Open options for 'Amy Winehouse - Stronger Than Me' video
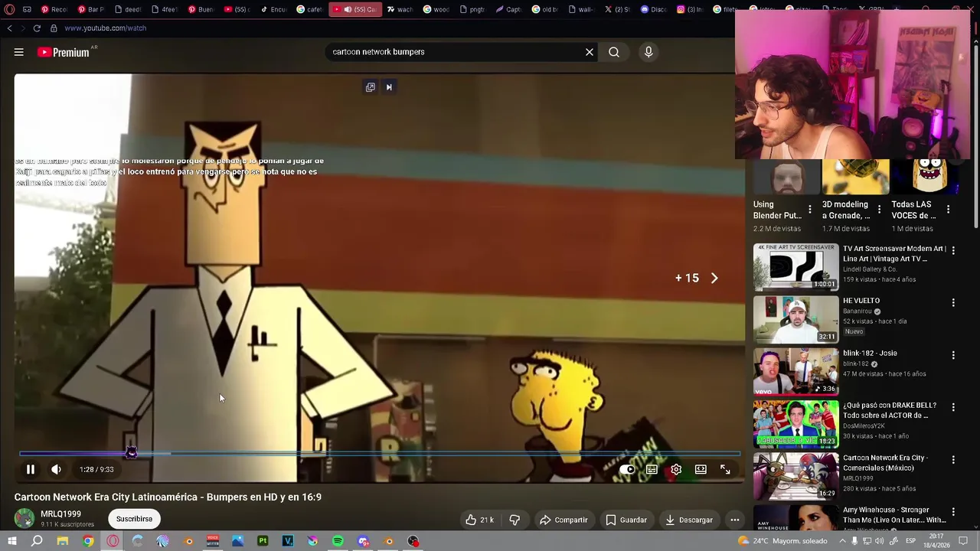This screenshot has height=551, width=980. pyautogui.click(x=953, y=512)
